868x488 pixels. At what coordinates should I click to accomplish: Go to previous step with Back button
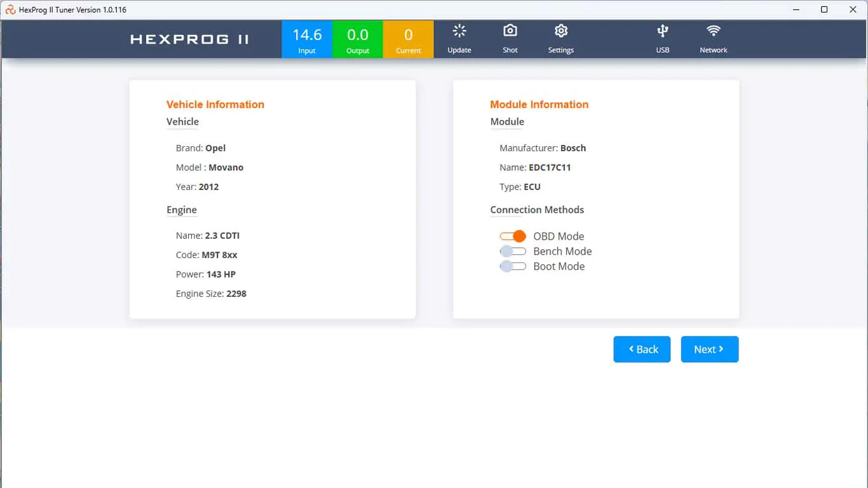pos(642,349)
